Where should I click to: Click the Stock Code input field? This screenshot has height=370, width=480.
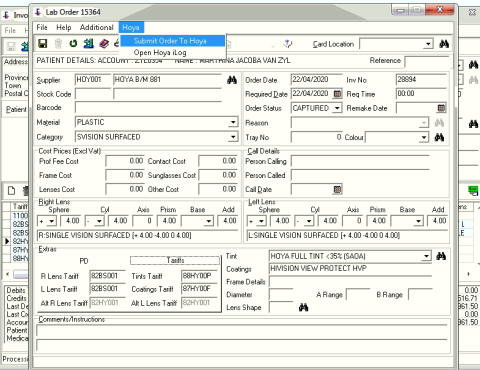(x=93, y=94)
